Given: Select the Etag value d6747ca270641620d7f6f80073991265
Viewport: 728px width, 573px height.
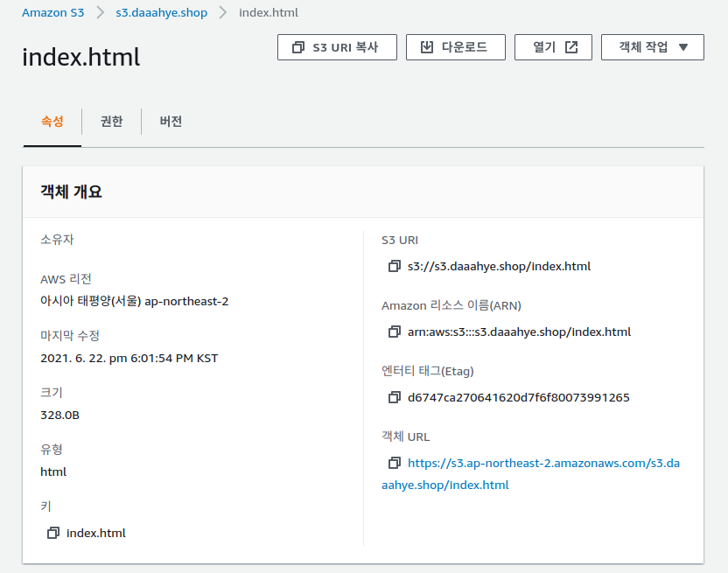Looking at the screenshot, I should pos(519,397).
